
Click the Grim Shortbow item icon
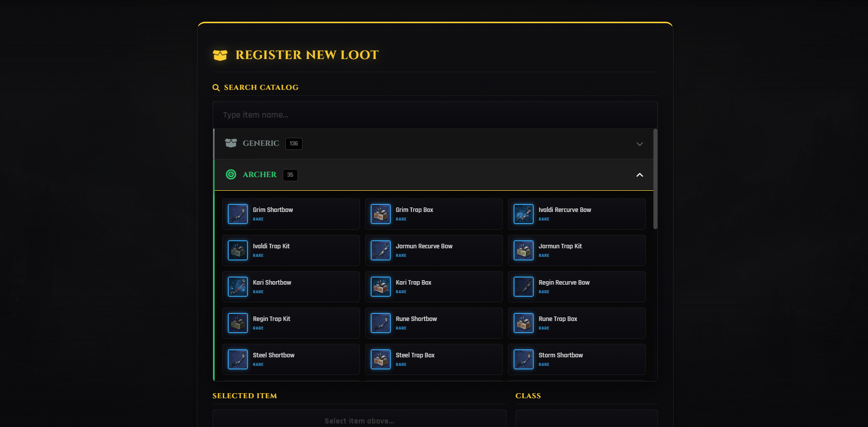[237, 214]
